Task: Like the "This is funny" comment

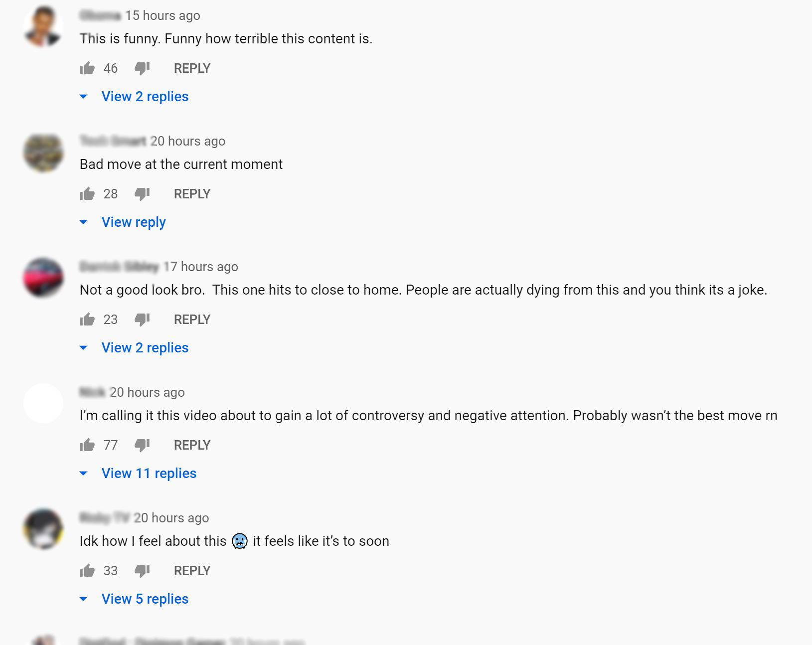Action: point(87,68)
